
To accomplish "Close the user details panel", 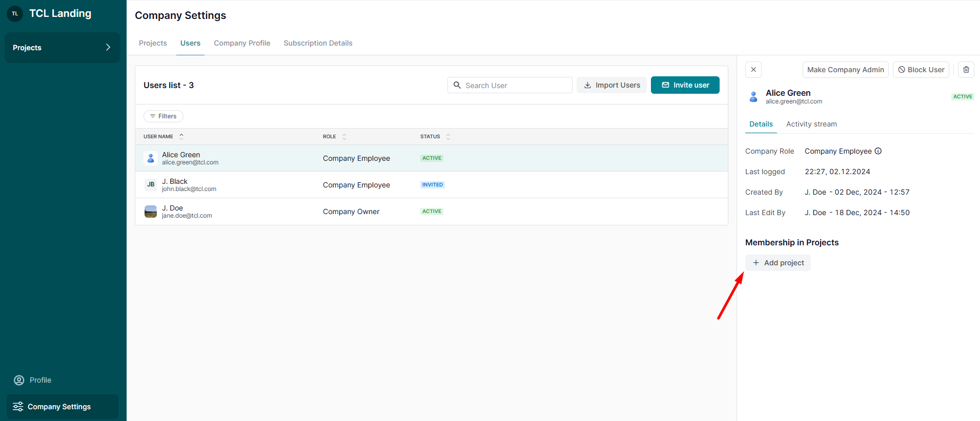I will [753, 70].
